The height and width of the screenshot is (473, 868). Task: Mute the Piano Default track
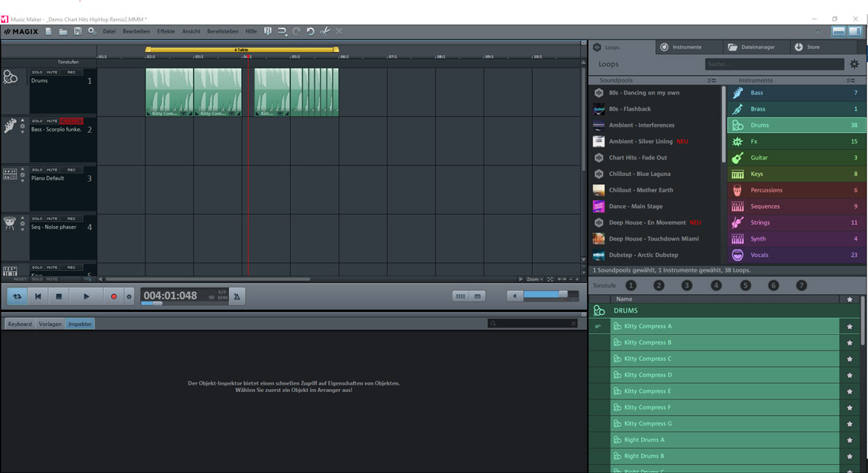point(52,169)
